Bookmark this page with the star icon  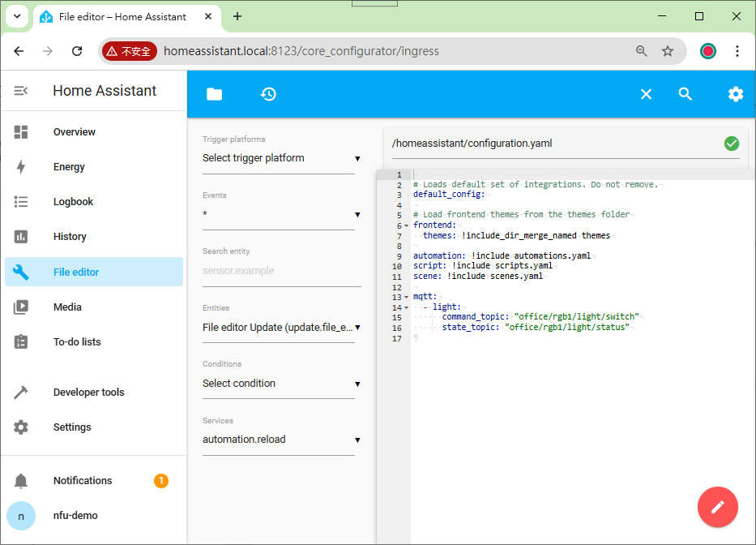click(x=668, y=51)
